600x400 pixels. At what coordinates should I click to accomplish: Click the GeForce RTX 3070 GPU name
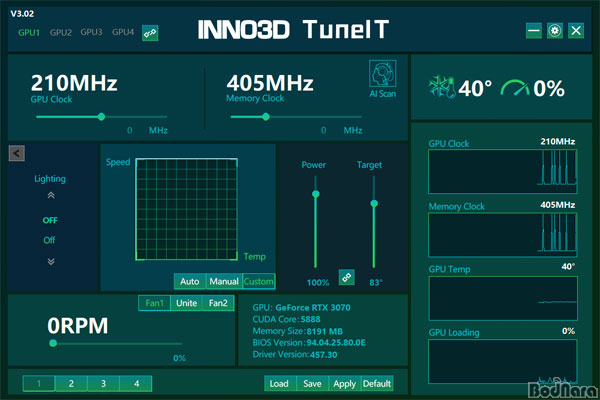[313, 307]
